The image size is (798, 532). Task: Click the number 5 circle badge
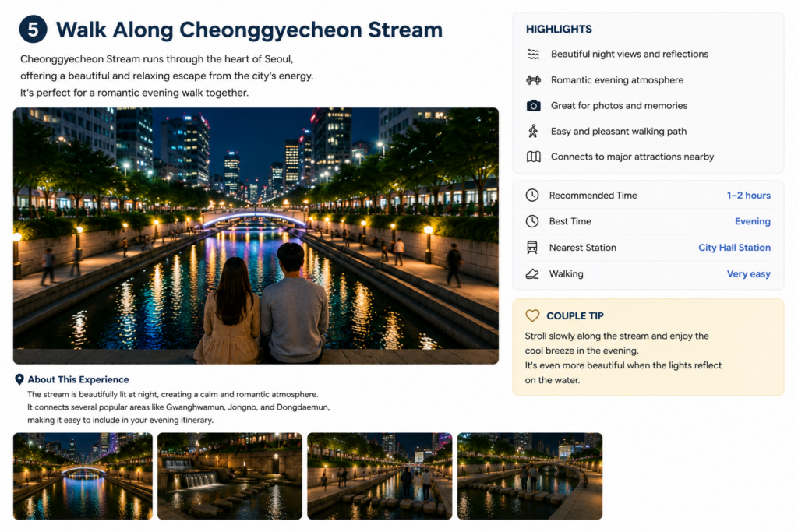(33, 29)
